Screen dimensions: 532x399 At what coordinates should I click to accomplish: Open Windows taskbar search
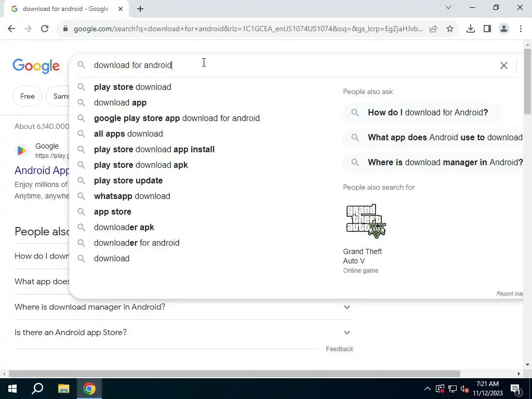click(x=37, y=389)
